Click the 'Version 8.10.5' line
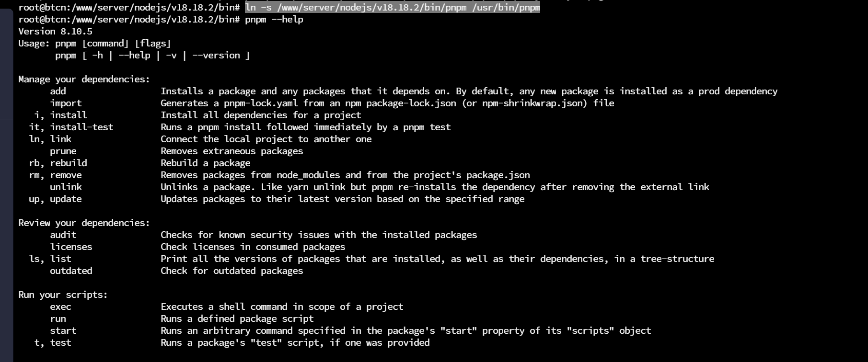The height and width of the screenshot is (362, 868). click(55, 32)
